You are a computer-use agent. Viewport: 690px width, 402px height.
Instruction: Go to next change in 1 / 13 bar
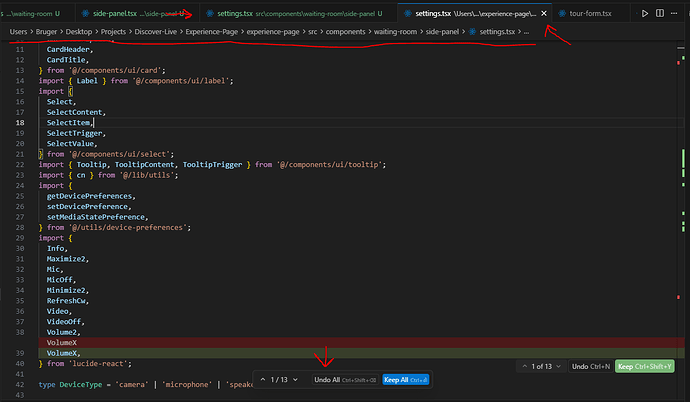point(295,380)
